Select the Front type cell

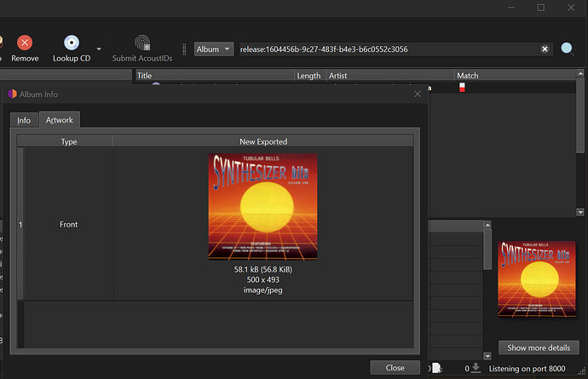[x=69, y=224]
